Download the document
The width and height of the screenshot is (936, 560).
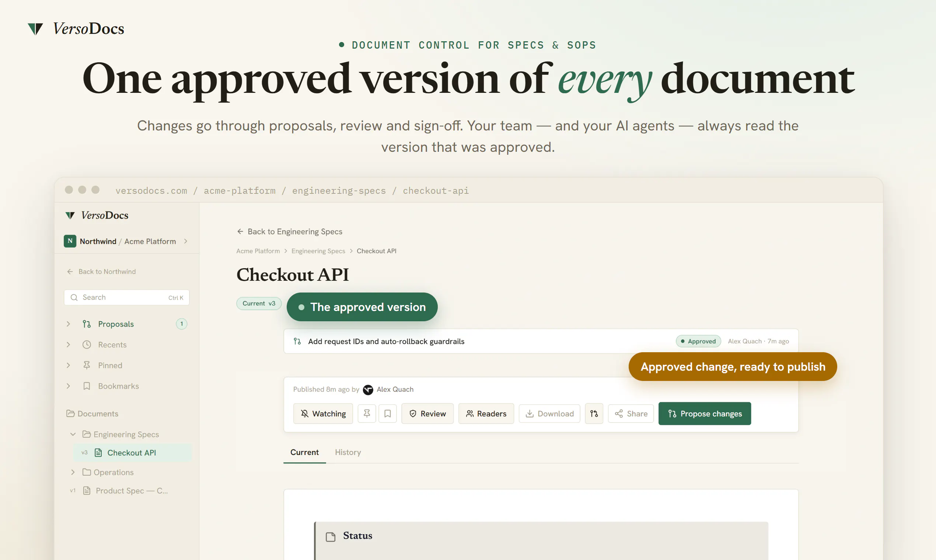(549, 414)
